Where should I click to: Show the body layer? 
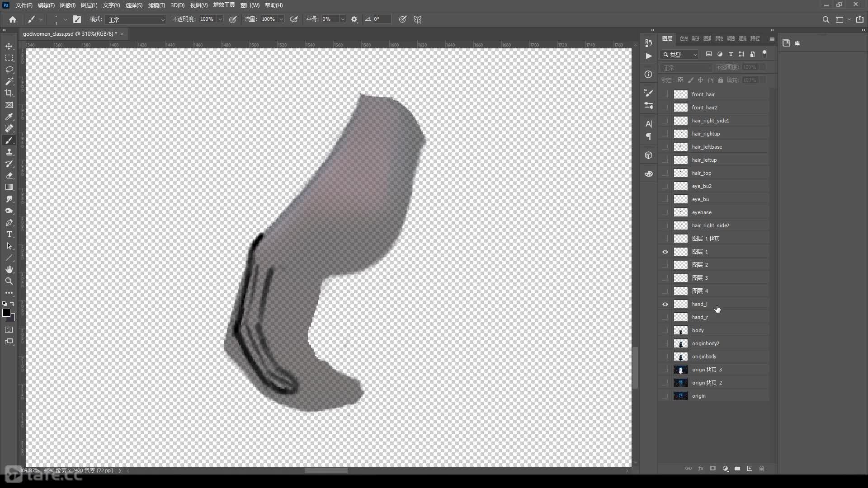(x=665, y=330)
